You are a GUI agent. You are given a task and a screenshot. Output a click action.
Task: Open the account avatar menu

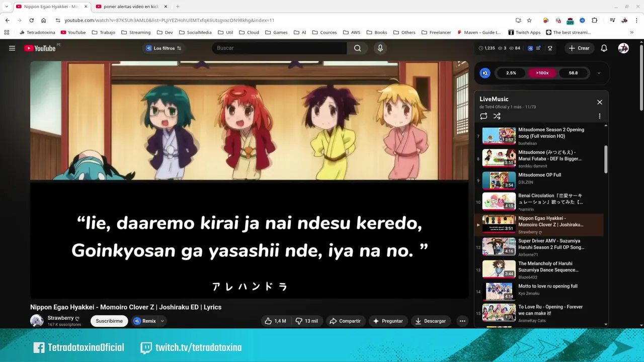point(623,48)
